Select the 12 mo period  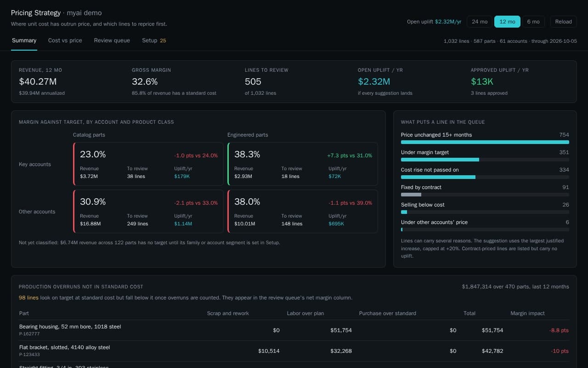point(507,22)
